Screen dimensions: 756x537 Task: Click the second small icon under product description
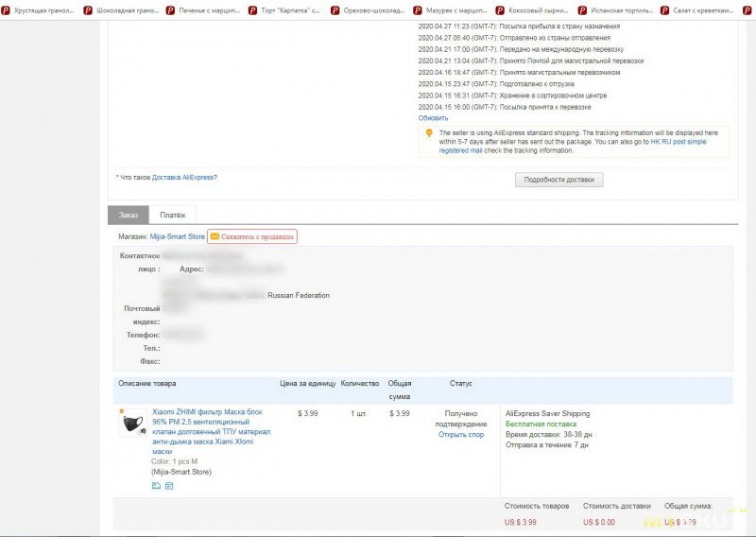(169, 486)
